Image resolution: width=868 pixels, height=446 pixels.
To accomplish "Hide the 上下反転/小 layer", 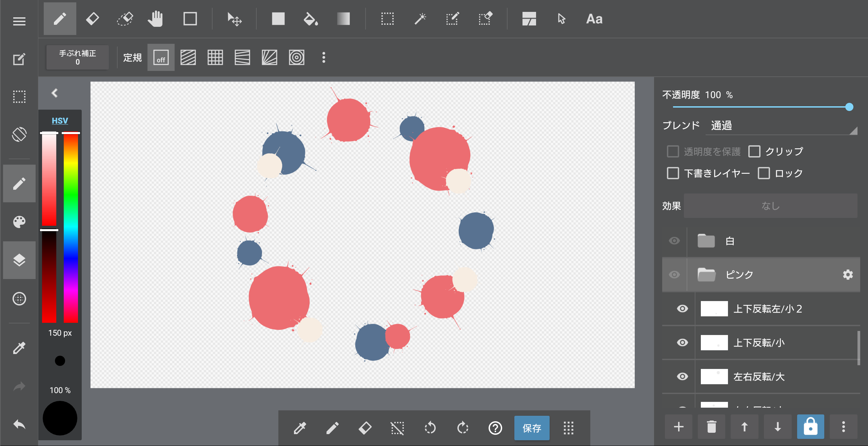I will tap(682, 342).
